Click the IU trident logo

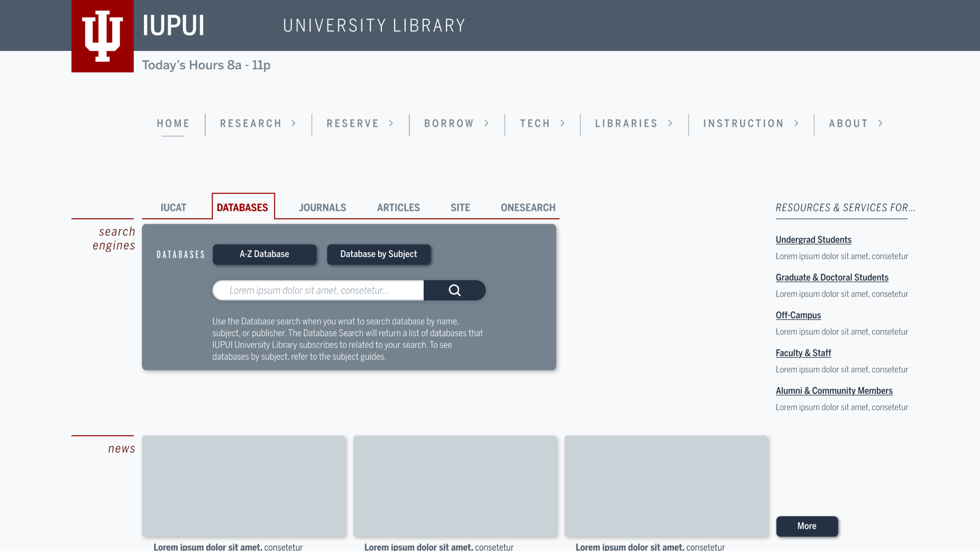[103, 36]
